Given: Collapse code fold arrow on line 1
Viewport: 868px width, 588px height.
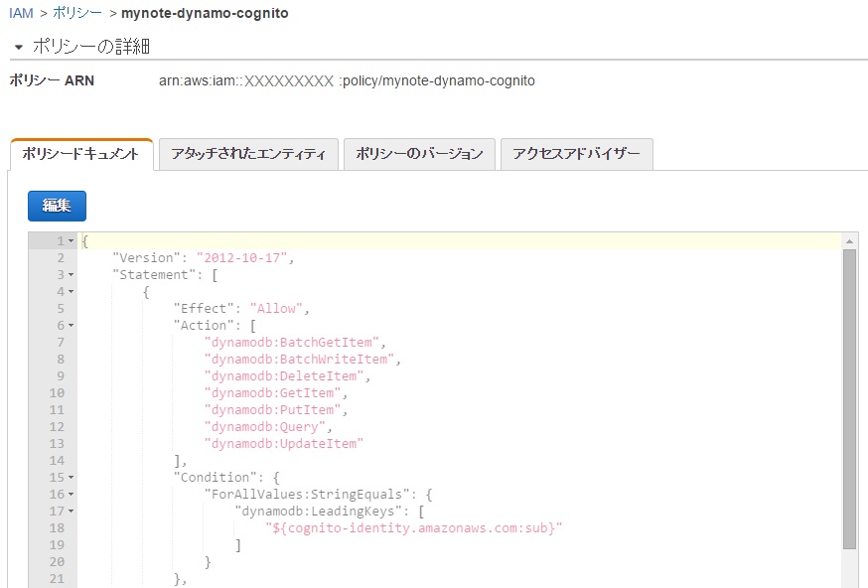Looking at the screenshot, I should (71, 241).
